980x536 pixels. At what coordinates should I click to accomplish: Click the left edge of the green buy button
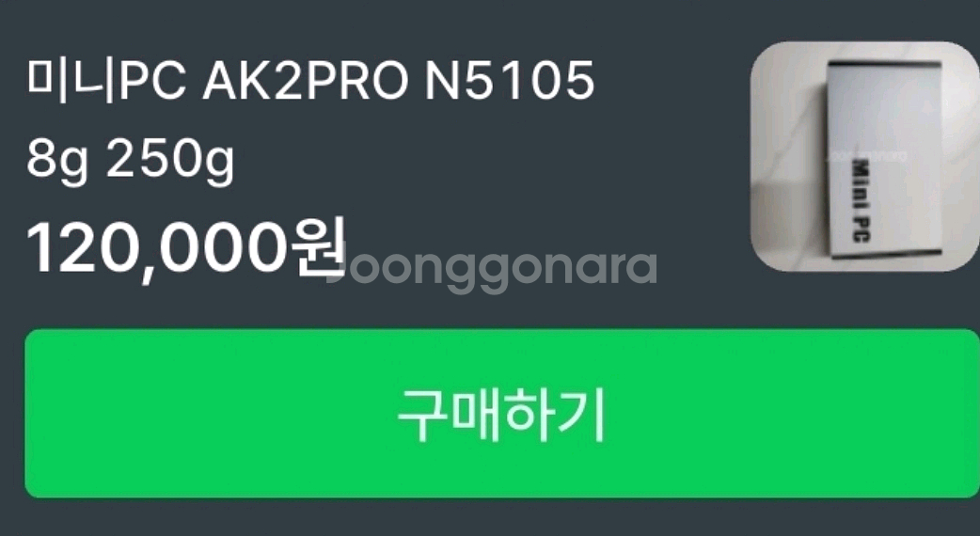click(38, 414)
